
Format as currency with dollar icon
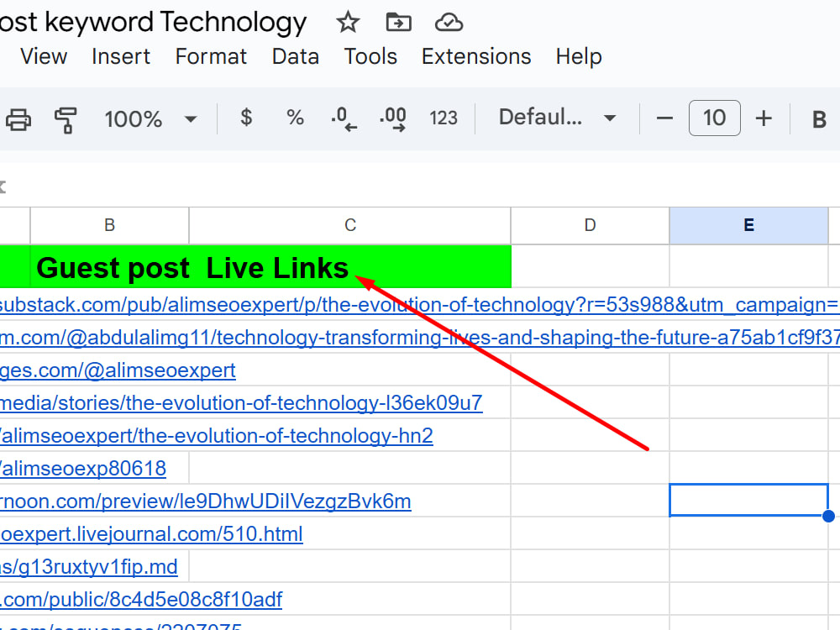[246, 118]
